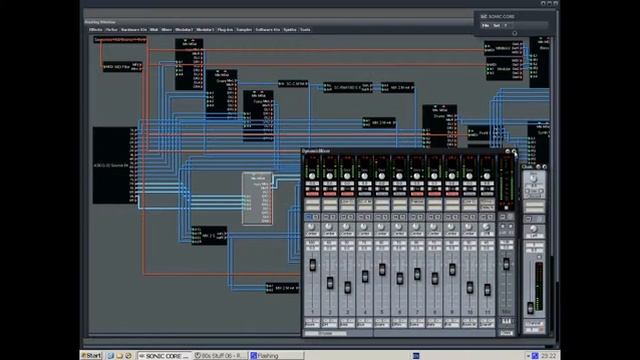The image size is (640, 360).
Task: Click the Gain knob on mixer channel 1
Action: [312, 176]
